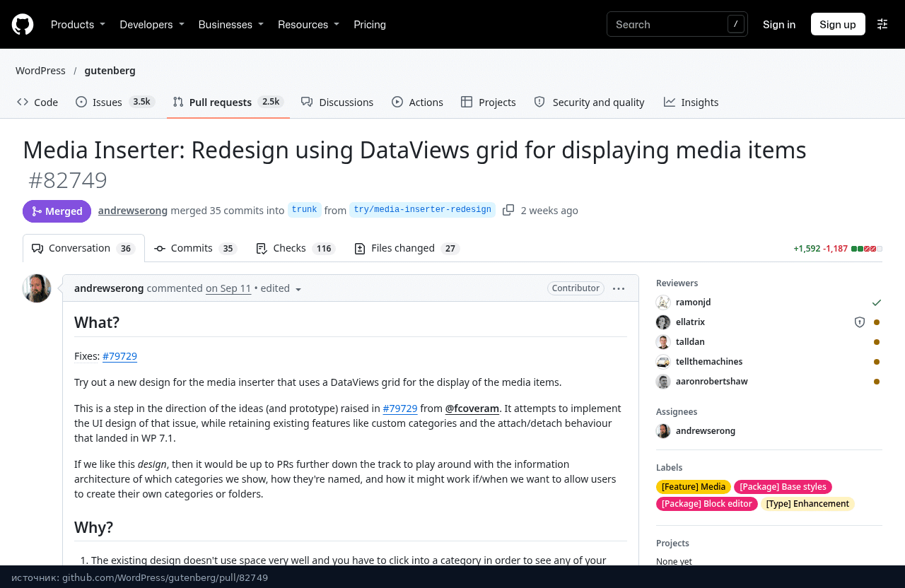This screenshot has width=905, height=588.
Task: Click the Search input field
Action: coord(677,24)
